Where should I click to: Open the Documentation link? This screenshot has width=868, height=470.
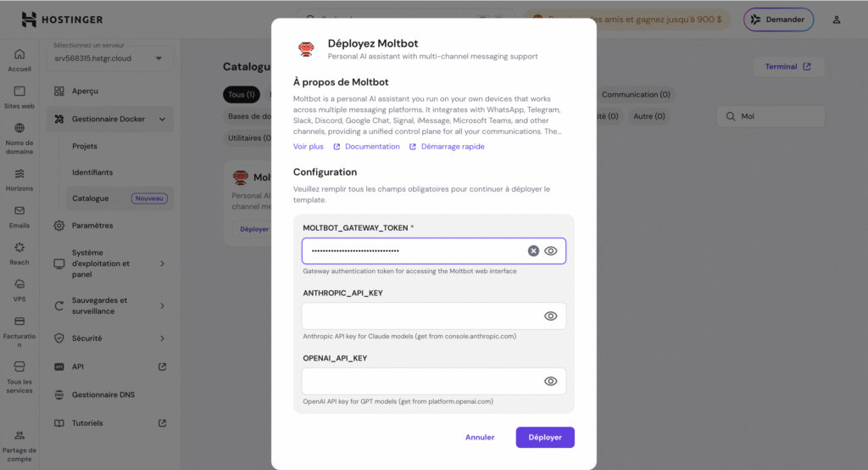click(372, 147)
